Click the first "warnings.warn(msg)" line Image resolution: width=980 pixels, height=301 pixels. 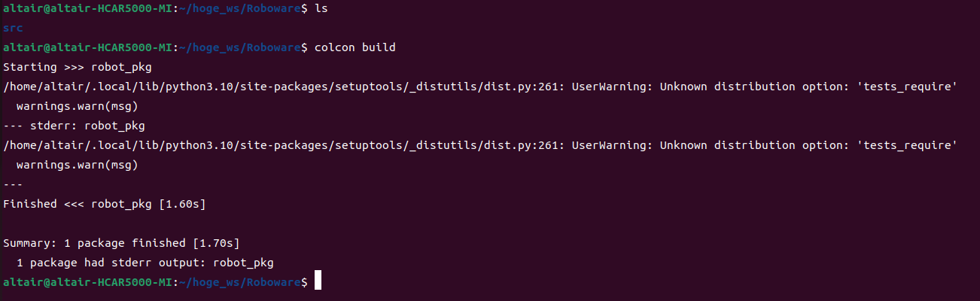click(77, 106)
